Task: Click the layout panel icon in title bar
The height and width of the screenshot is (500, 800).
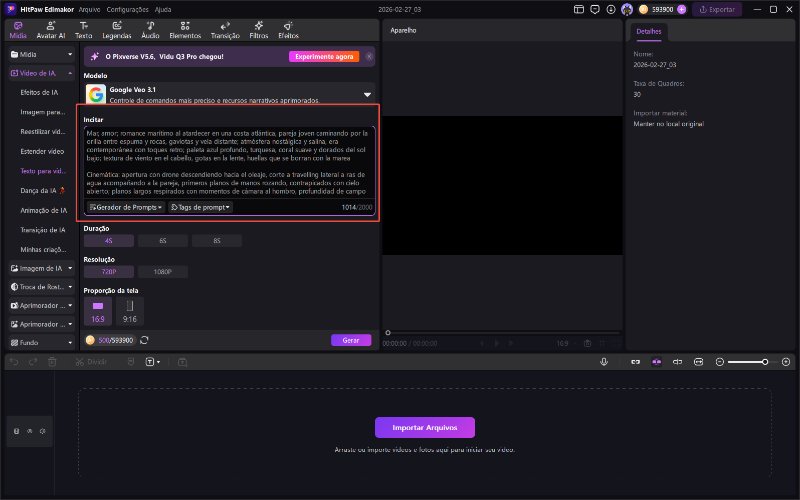Action: tap(579, 9)
